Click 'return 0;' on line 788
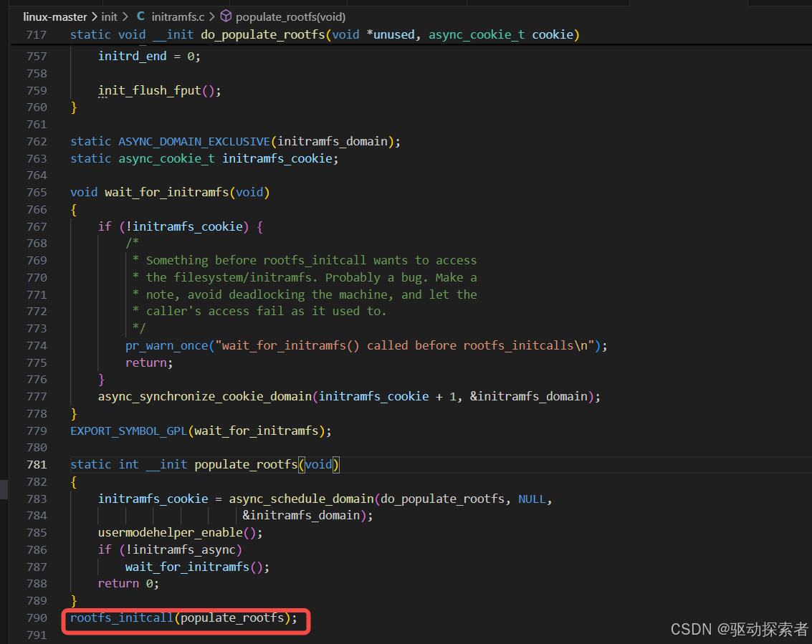The height and width of the screenshot is (644, 812). click(x=128, y=583)
